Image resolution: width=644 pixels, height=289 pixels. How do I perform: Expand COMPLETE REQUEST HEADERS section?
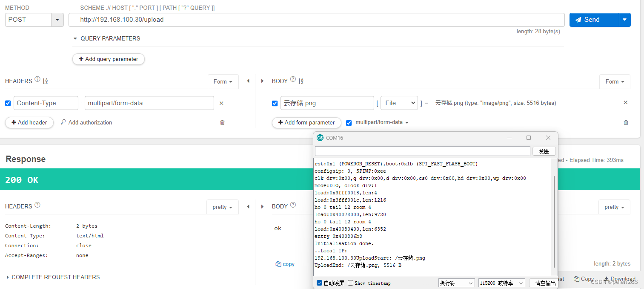coord(53,277)
